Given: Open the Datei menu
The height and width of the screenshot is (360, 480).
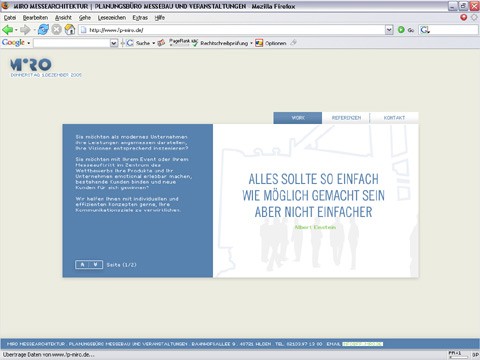Looking at the screenshot, I should (x=10, y=18).
